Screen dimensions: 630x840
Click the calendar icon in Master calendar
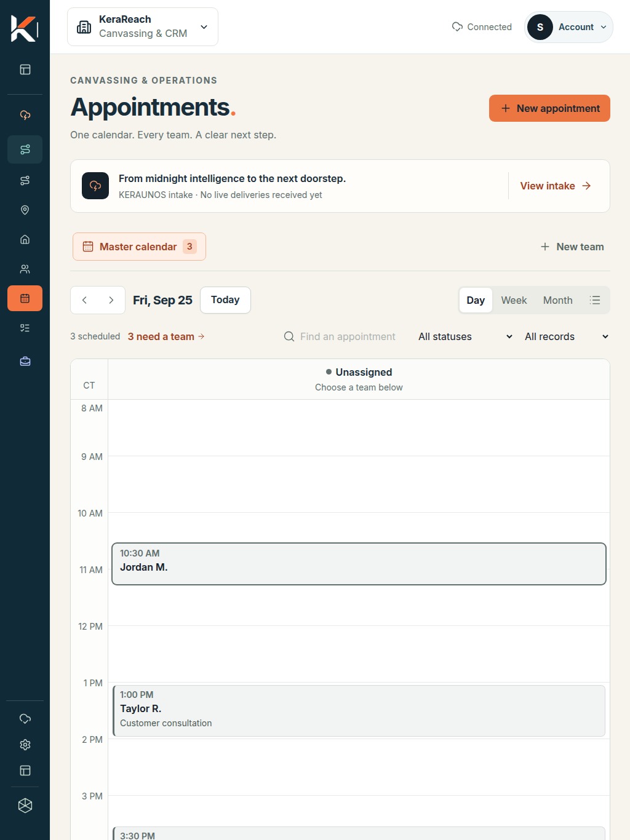(88, 247)
